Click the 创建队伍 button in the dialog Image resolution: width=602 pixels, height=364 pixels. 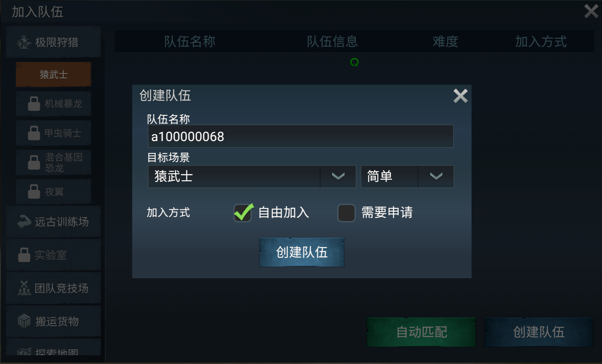coord(302,252)
